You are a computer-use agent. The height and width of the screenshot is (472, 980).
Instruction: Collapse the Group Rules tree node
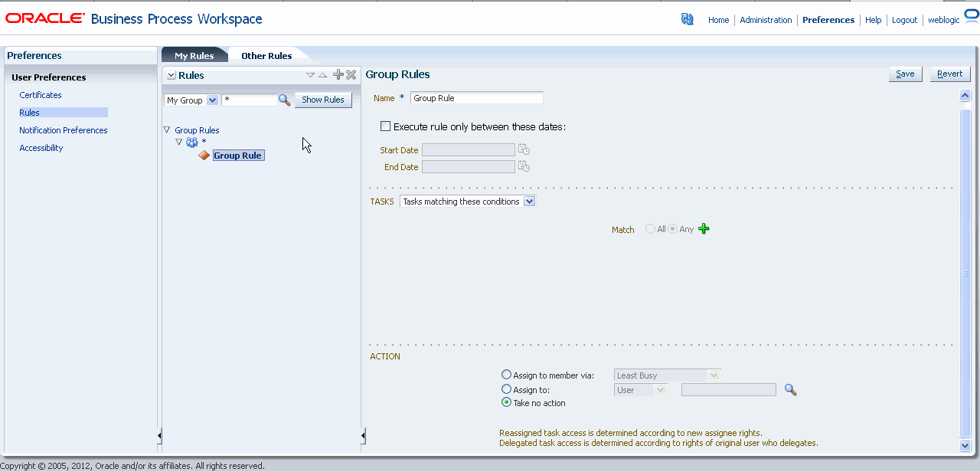167,129
